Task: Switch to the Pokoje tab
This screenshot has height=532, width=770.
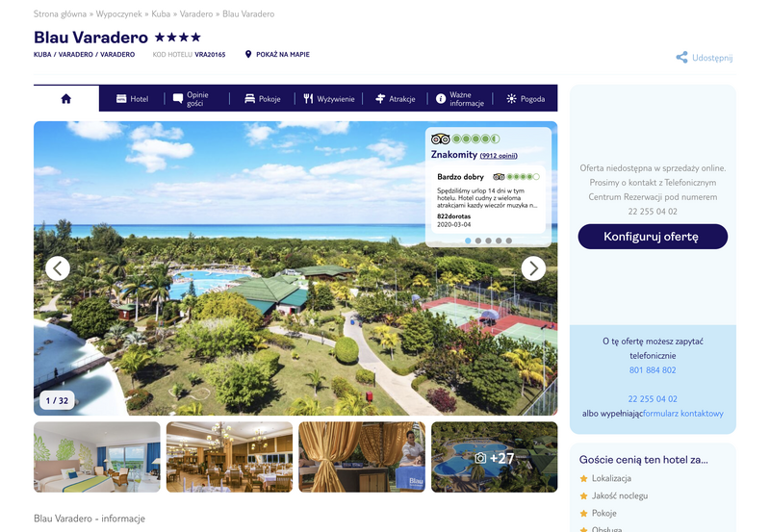Action: (262, 99)
